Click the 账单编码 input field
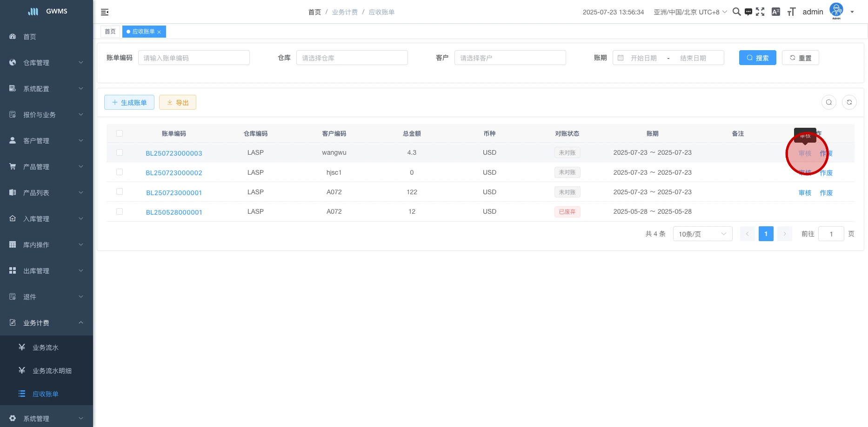This screenshot has height=427, width=868. (194, 58)
